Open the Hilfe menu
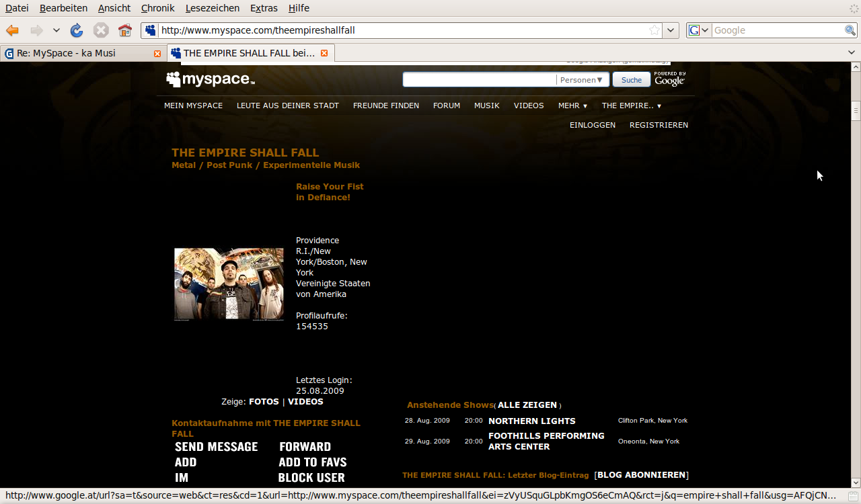Screen dimensions: 861x504 tap(299, 8)
